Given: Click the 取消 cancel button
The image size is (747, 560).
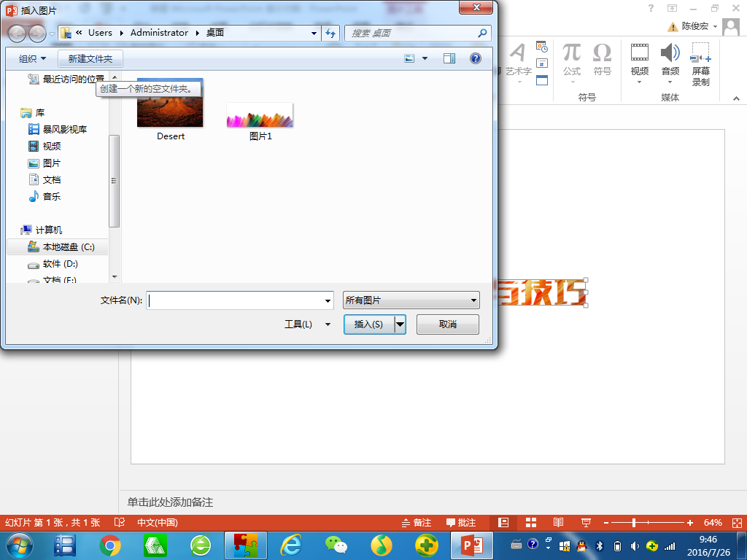Looking at the screenshot, I should click(447, 324).
